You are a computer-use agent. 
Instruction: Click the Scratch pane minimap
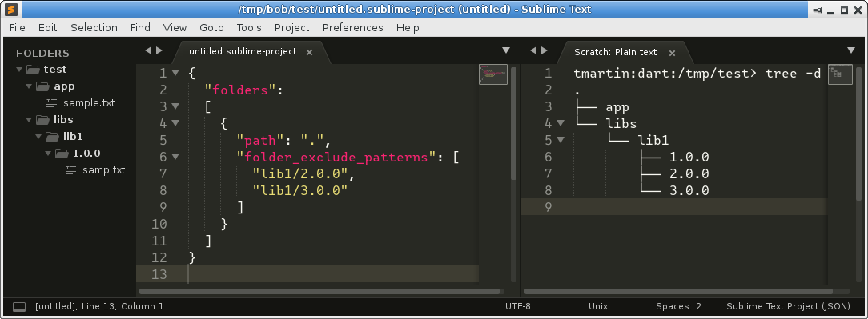tap(840, 74)
